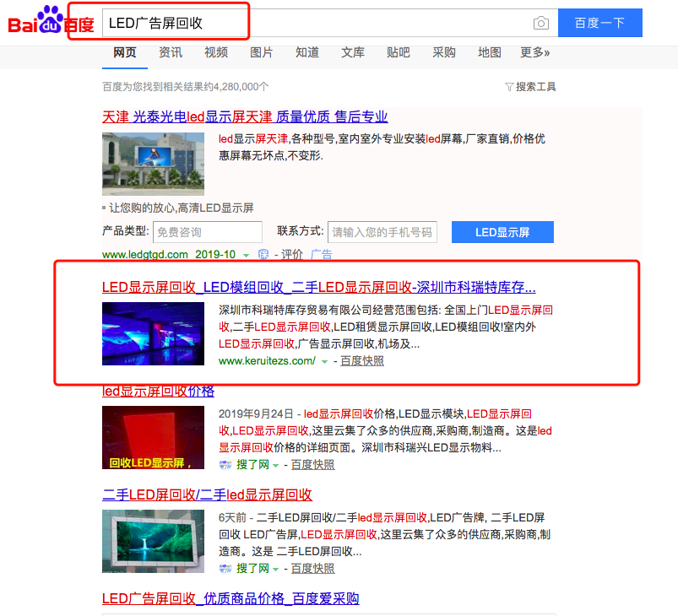The width and height of the screenshot is (678, 616).
Task: Open www.ledgtgd.com ad URL
Action: [145, 254]
